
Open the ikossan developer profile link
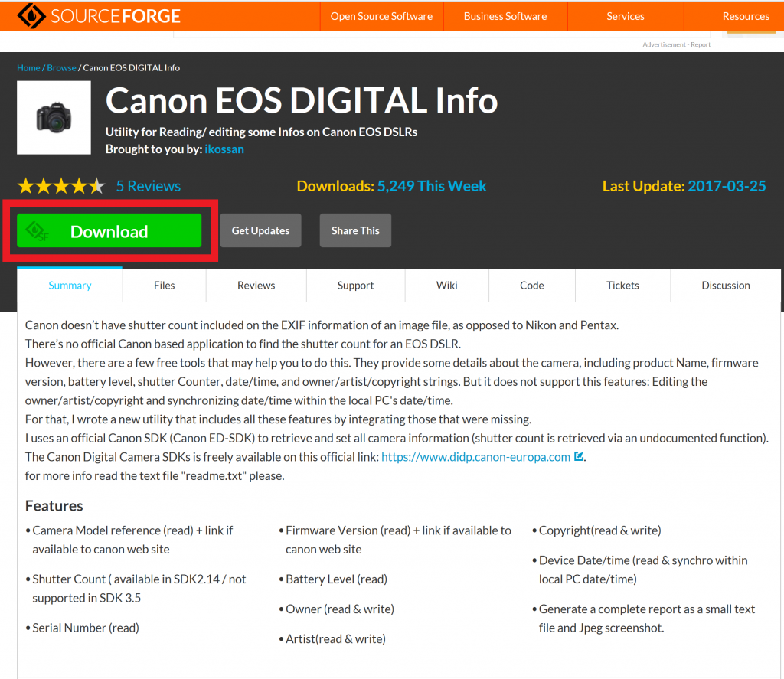(x=224, y=149)
